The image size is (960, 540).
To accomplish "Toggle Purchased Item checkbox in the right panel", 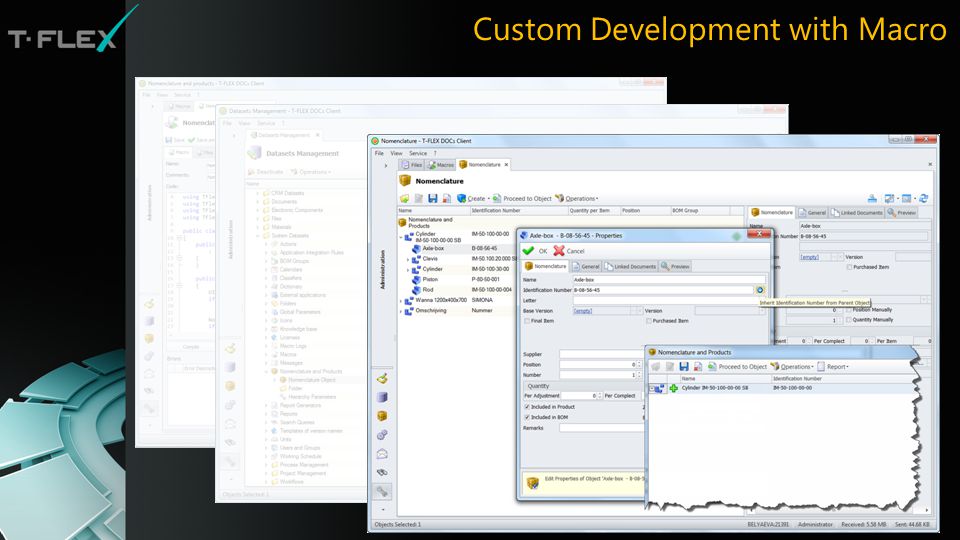I will 849,267.
